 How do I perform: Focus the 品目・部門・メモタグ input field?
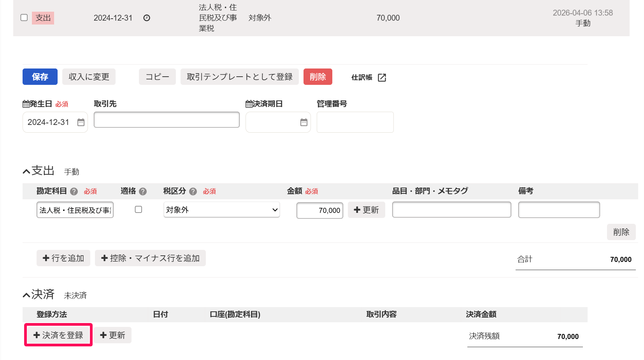[452, 210]
